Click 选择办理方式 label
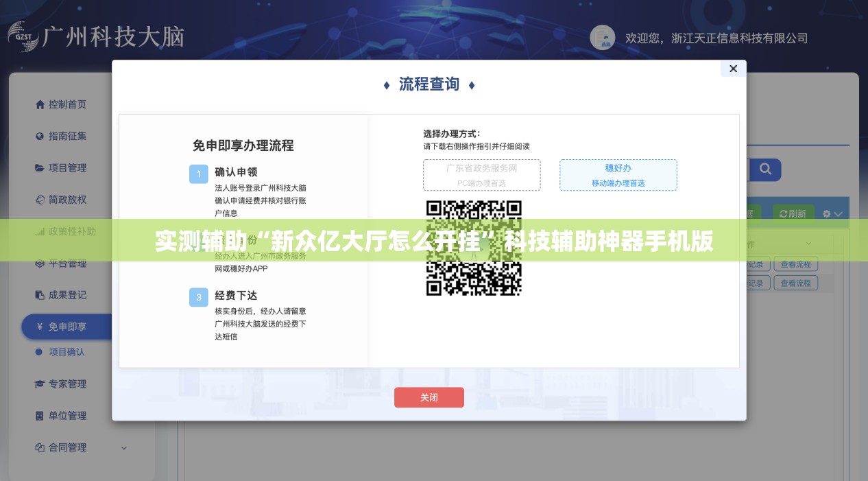Image resolution: width=868 pixels, height=481 pixels. [452, 133]
